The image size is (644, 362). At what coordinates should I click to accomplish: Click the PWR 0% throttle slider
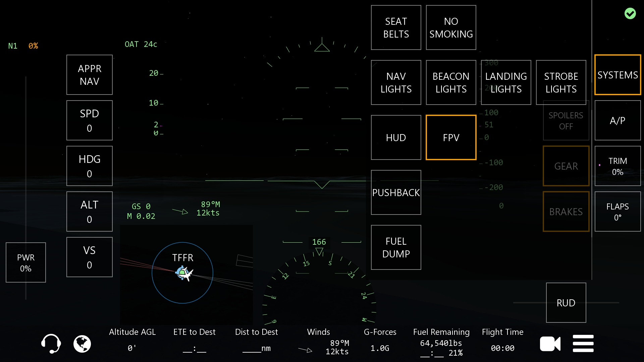tap(26, 262)
